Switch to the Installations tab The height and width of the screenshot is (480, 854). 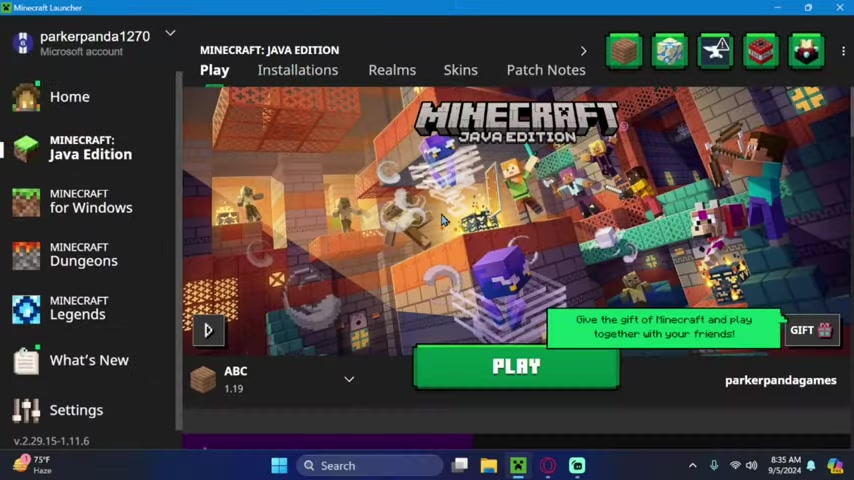[297, 70]
